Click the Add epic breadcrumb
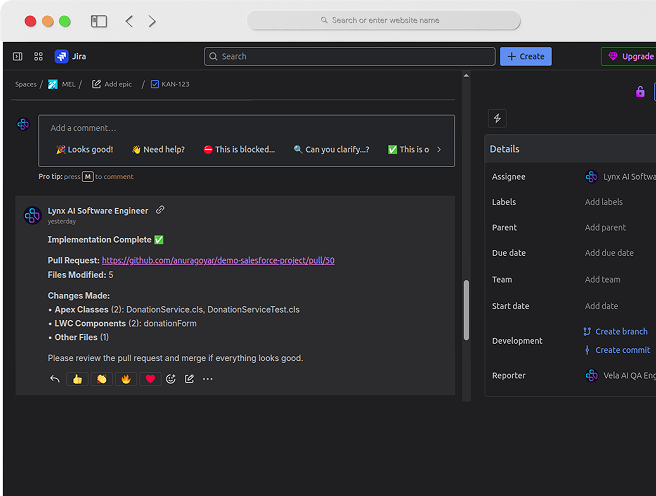The height and width of the screenshot is (496, 656). pyautogui.click(x=112, y=84)
